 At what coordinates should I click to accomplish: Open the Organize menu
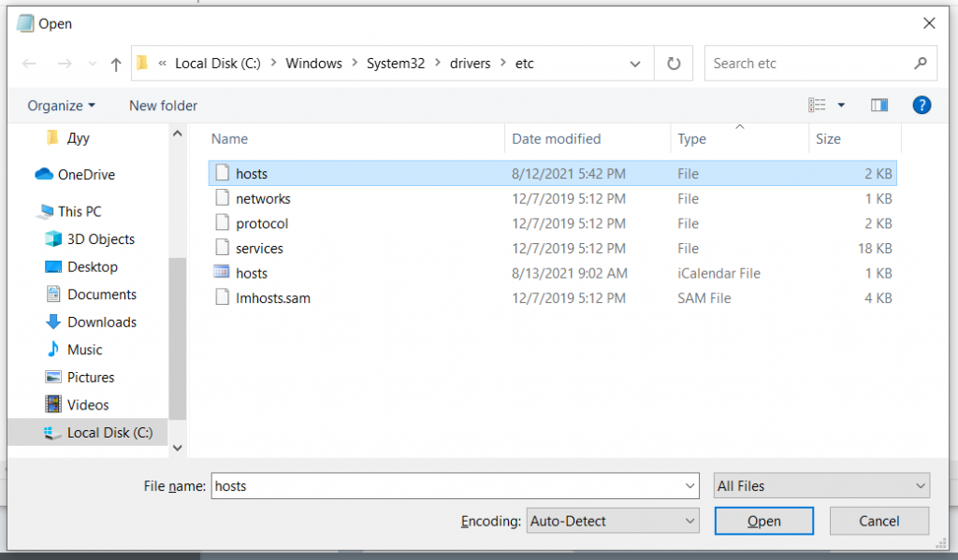61,106
